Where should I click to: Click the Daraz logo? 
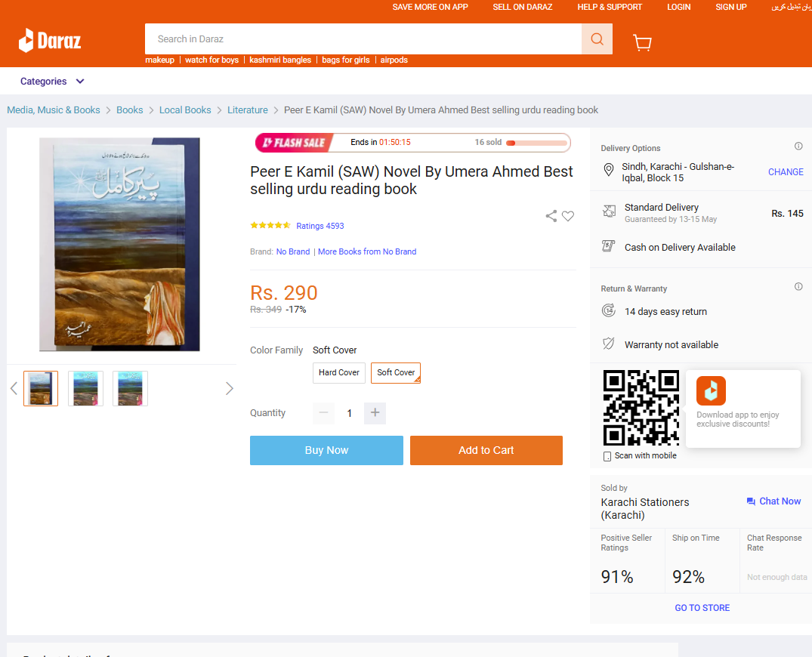pyautogui.click(x=50, y=40)
